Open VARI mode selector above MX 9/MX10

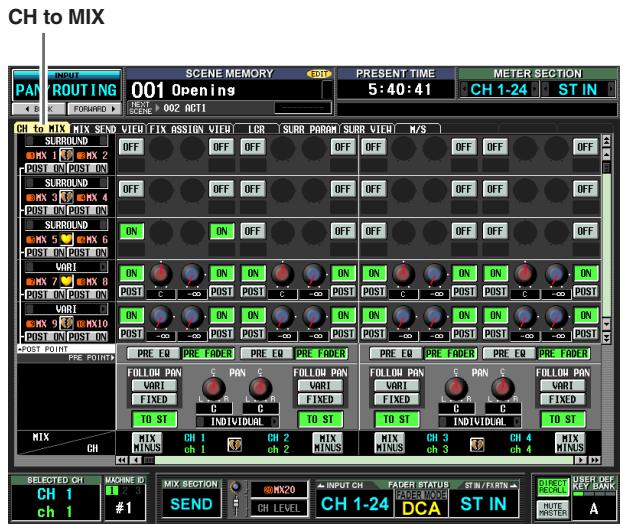(66, 309)
